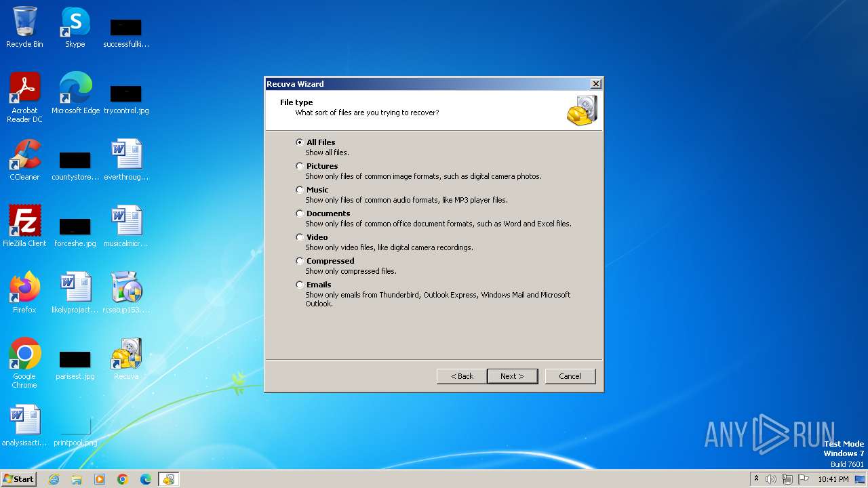The height and width of the screenshot is (488, 868).
Task: Launch the Firefox desktop shortcut
Action: click(x=24, y=293)
